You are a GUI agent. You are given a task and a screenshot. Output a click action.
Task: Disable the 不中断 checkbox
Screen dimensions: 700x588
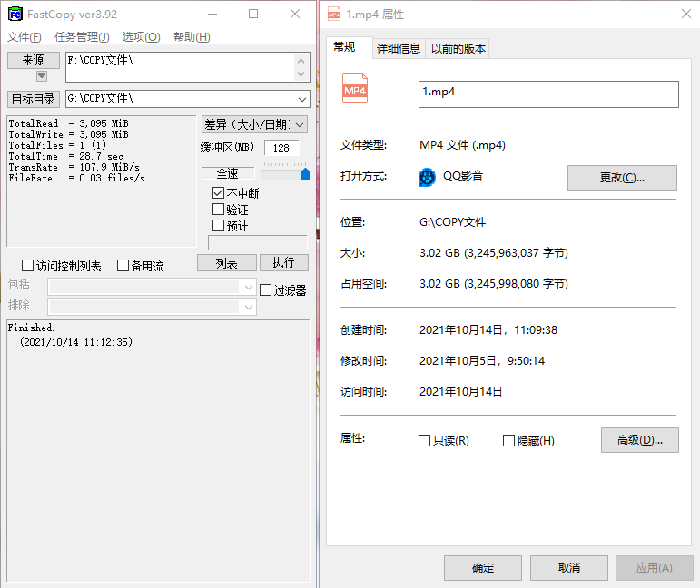tap(218, 193)
